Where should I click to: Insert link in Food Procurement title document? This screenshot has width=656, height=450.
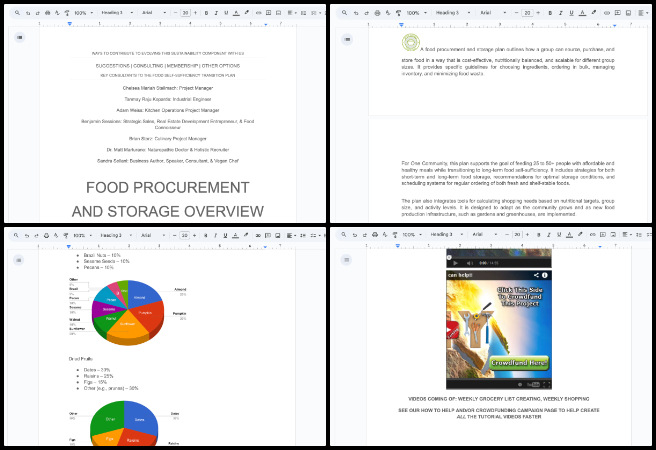259,13
